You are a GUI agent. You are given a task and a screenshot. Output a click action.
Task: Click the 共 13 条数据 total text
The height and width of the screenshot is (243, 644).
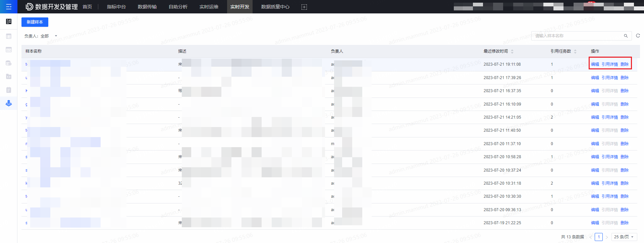pos(573,237)
